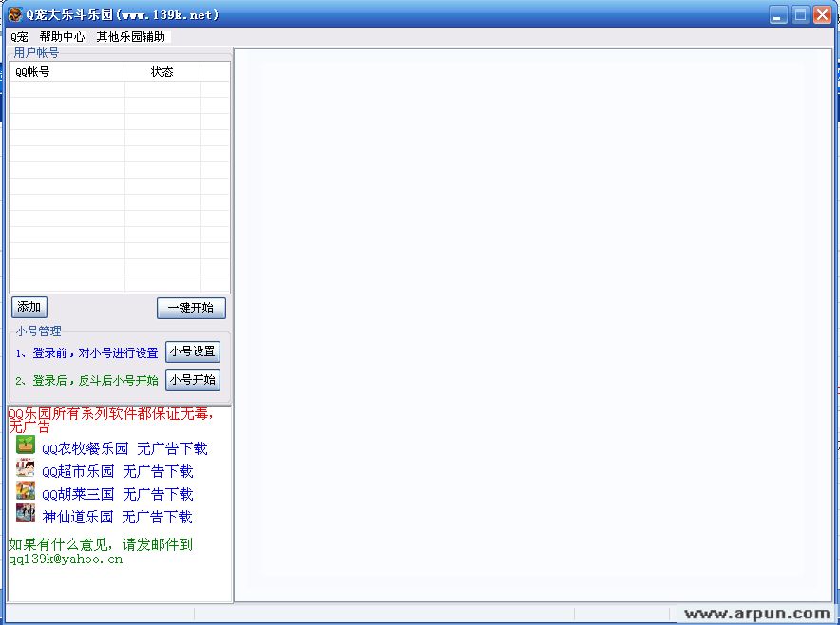Click the qq139k@yahoo.cn email text

tap(66, 559)
